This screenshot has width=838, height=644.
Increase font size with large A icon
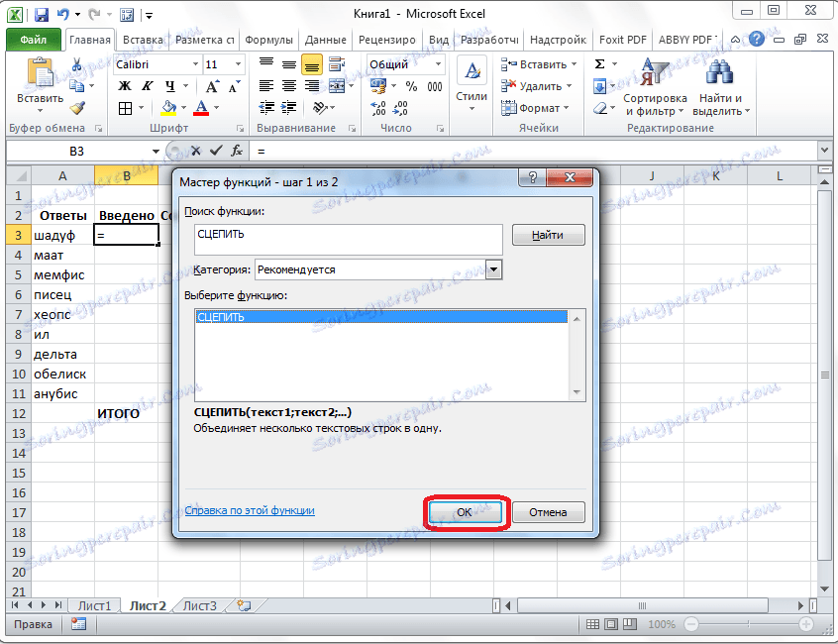point(212,86)
